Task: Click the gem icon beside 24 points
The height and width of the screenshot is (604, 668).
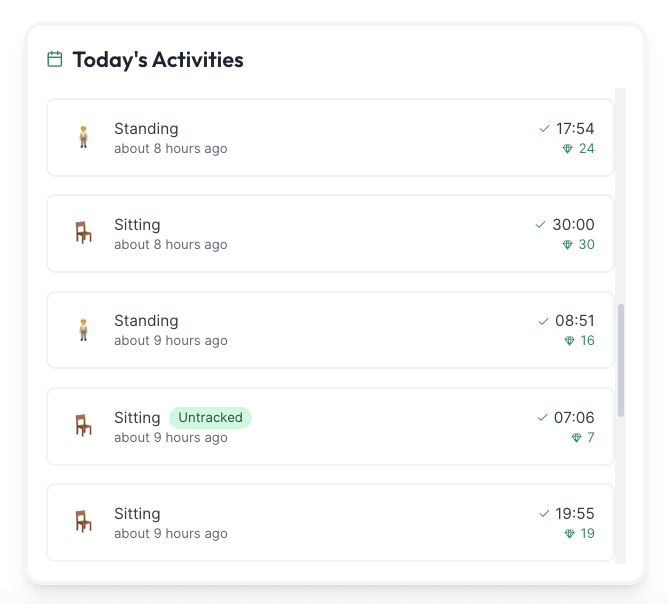Action: point(568,149)
